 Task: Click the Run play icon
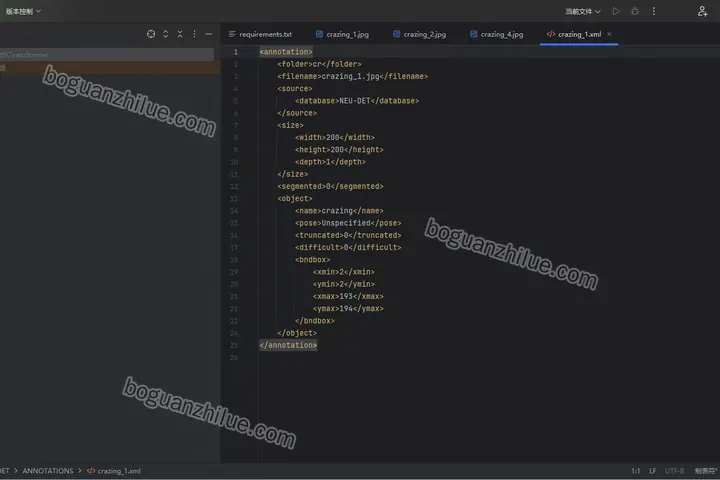click(616, 11)
